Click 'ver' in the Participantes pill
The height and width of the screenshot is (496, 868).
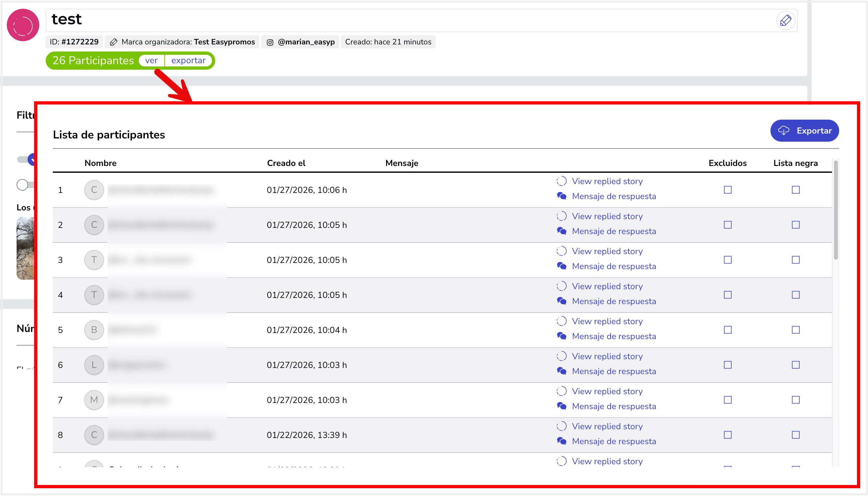click(x=151, y=61)
